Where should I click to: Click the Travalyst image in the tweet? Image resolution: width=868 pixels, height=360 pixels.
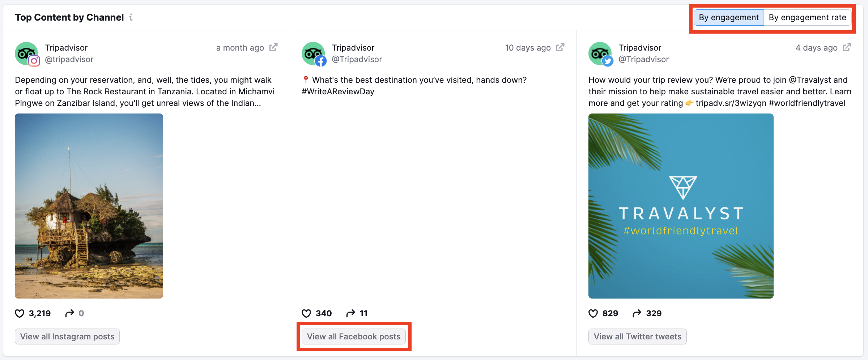pos(681,205)
